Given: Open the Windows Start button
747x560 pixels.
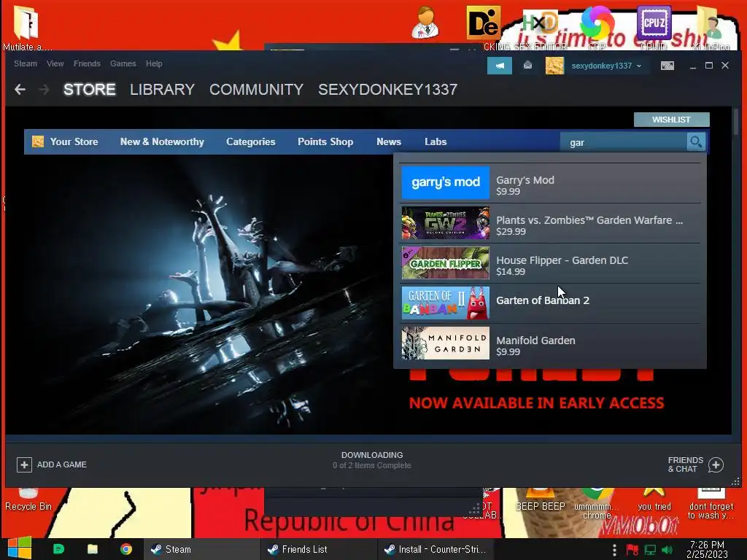Looking at the screenshot, I should [19, 548].
